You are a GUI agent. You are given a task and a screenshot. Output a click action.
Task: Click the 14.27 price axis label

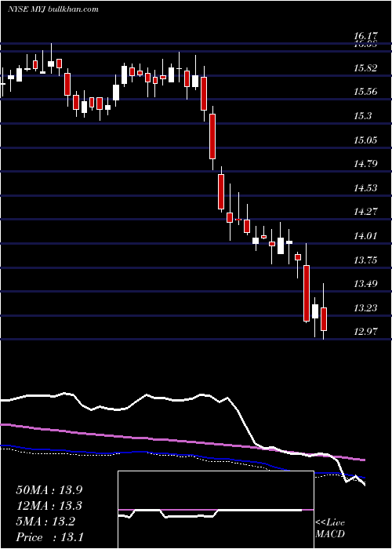(365, 212)
